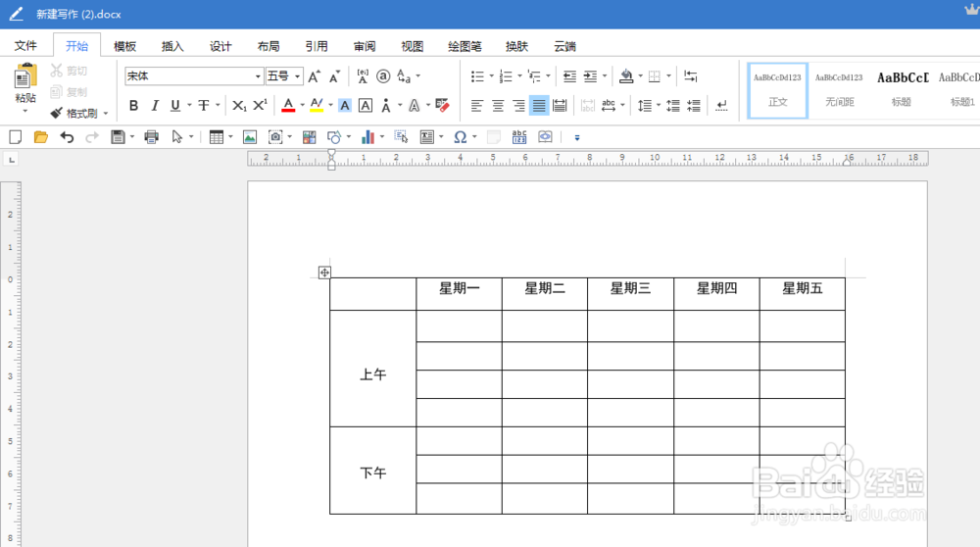The width and height of the screenshot is (980, 547).
Task: Switch to the 布局 tab
Action: pyautogui.click(x=269, y=46)
